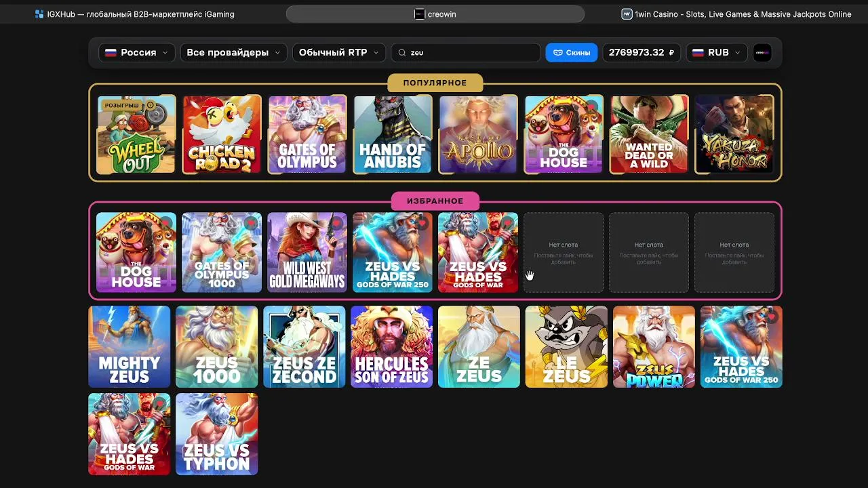Click the slot search field containing zeu
The image size is (868, 488).
click(466, 53)
